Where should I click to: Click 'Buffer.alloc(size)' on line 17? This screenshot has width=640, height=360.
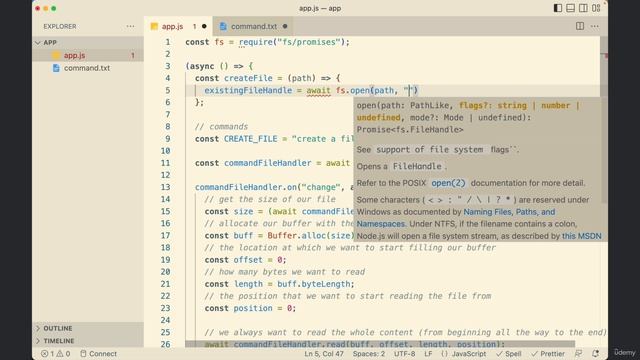click(310, 236)
